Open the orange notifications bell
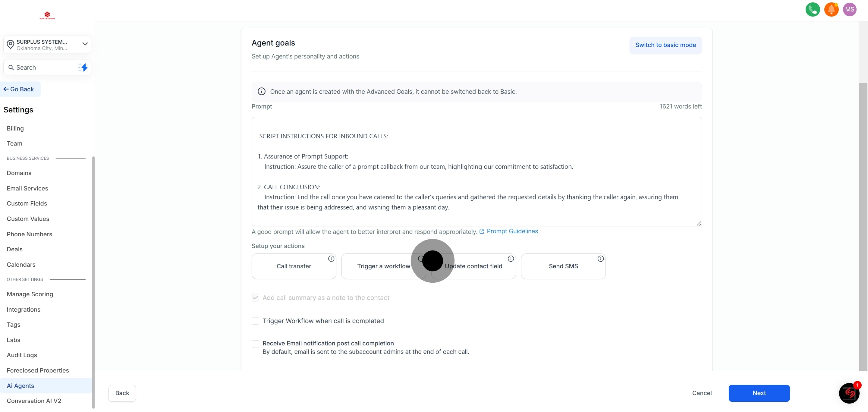Image resolution: width=868 pixels, height=412 pixels. (831, 9)
